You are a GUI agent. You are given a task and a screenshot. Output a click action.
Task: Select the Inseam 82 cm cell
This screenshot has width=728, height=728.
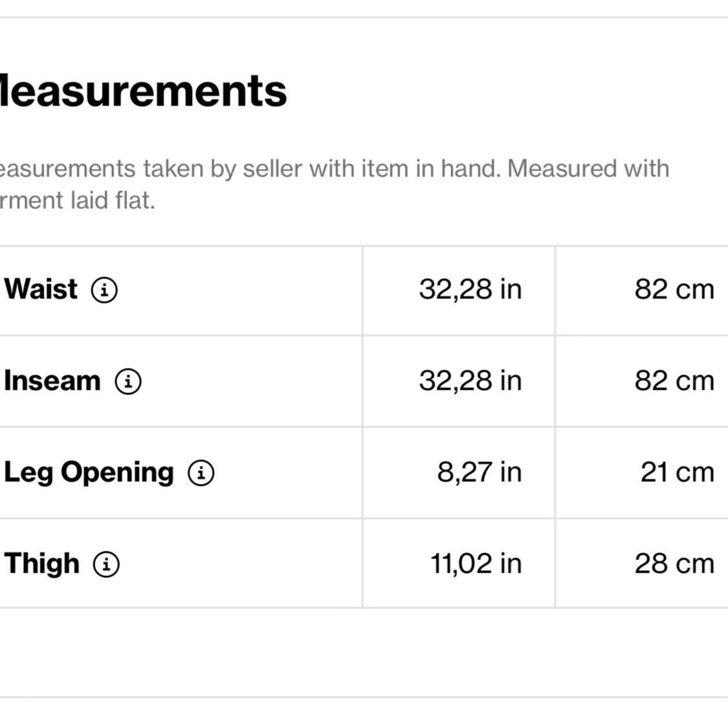click(x=674, y=381)
